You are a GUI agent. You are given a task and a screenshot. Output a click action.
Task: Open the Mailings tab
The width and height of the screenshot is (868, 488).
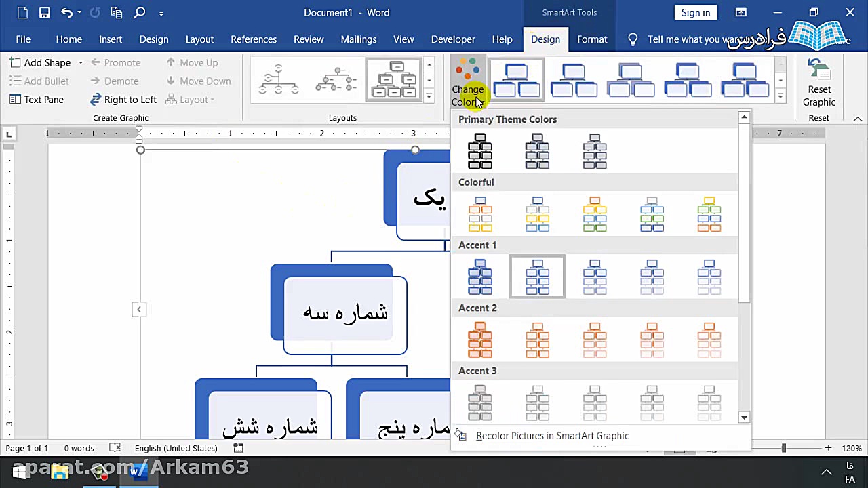tap(359, 39)
